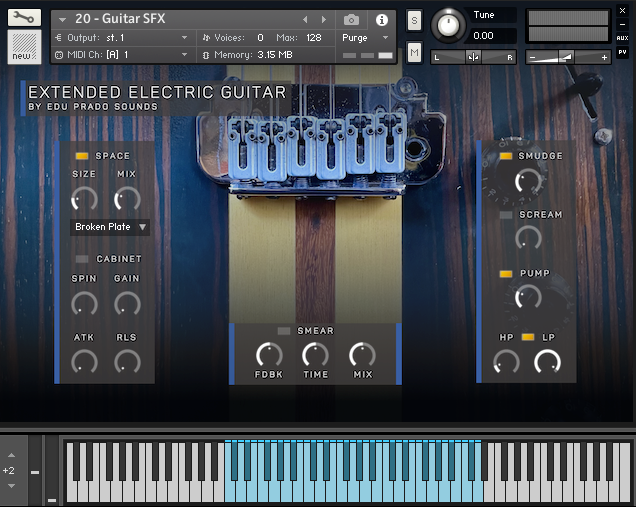Click the Tune knob
Viewport: 636px width, 507px height.
[451, 22]
